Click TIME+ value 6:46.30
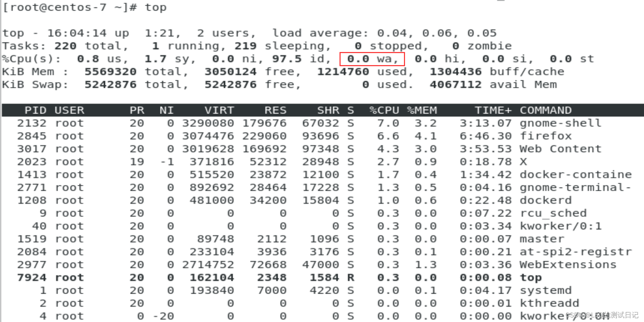644x322 pixels. pos(485,136)
